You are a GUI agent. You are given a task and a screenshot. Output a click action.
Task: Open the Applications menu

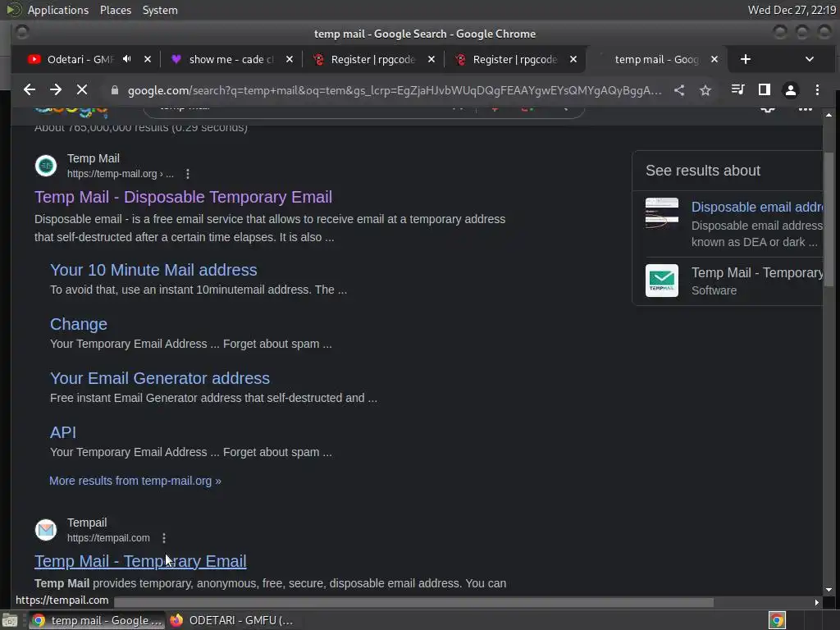[58, 10]
